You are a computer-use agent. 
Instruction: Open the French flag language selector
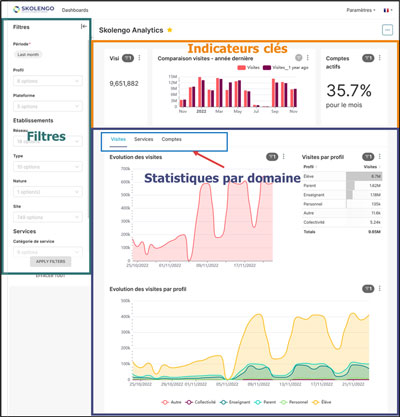click(388, 10)
